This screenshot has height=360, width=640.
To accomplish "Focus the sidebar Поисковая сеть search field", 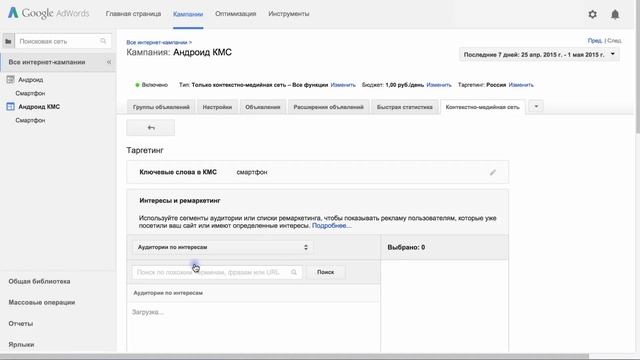I will [63, 41].
